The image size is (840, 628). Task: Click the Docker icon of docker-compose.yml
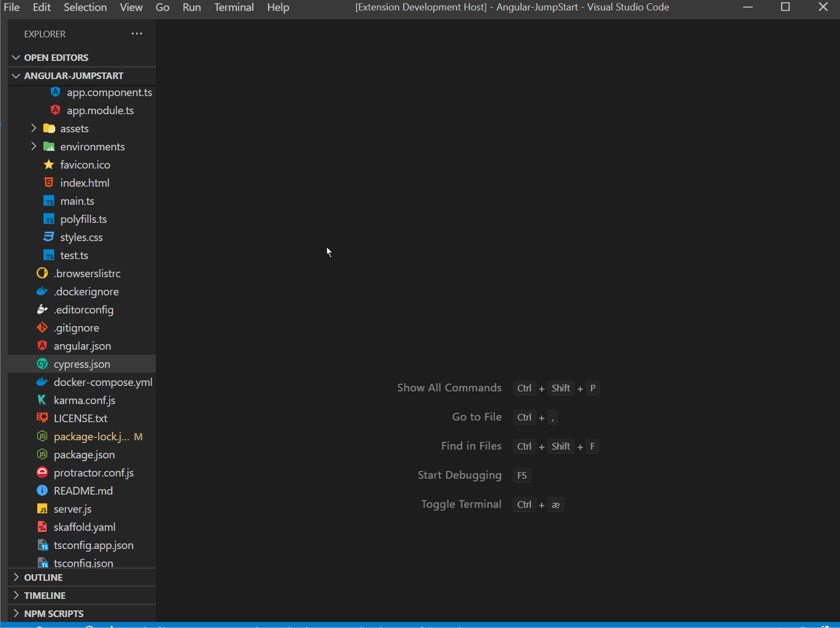(x=42, y=382)
